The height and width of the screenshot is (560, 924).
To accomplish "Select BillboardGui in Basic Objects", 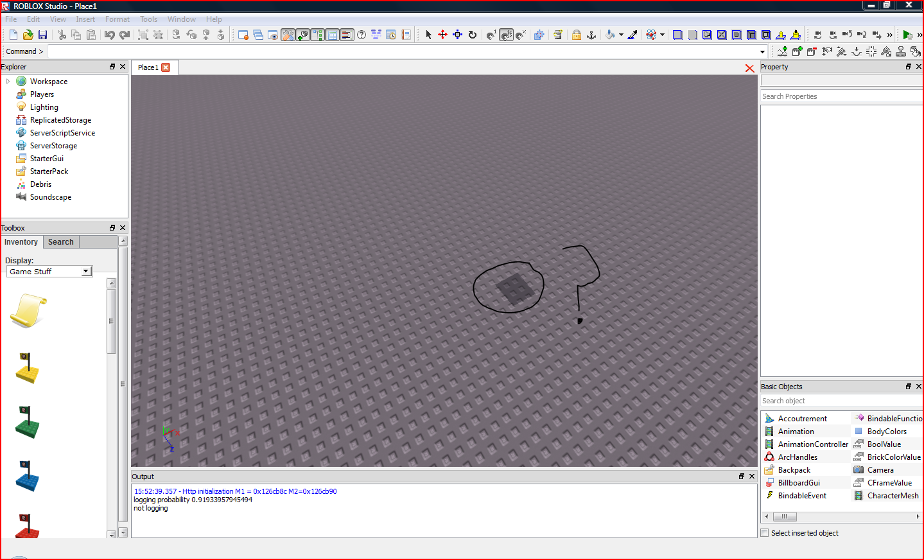I will [x=799, y=483].
